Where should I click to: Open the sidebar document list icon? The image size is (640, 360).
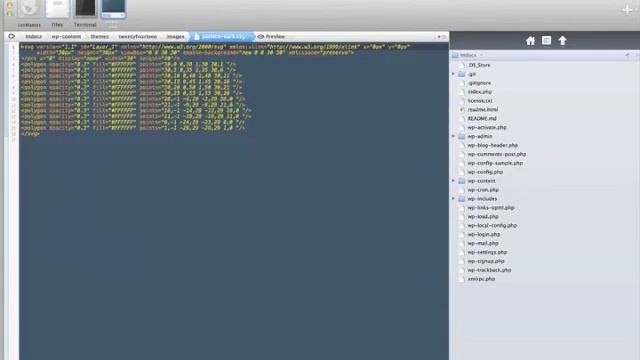[x=546, y=40]
